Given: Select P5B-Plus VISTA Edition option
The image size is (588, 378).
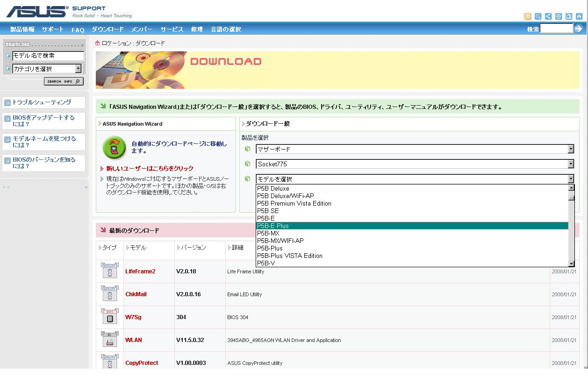Looking at the screenshot, I should point(412,256).
